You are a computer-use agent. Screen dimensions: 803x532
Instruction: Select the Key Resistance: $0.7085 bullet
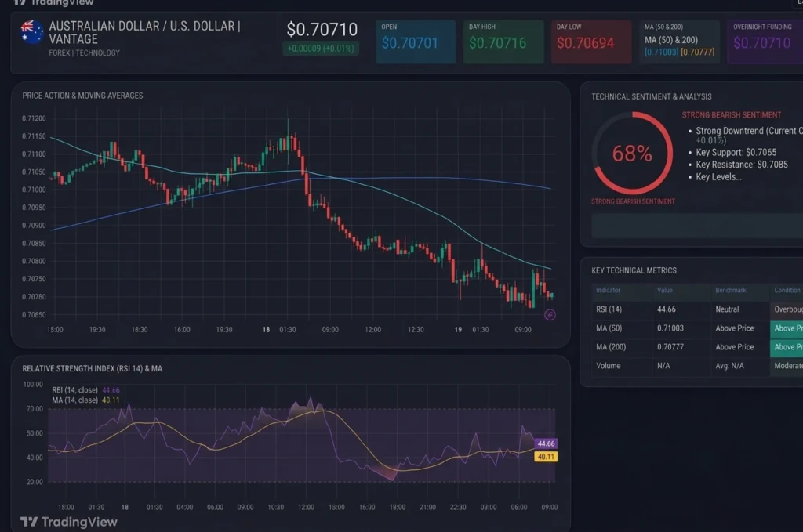click(x=742, y=165)
